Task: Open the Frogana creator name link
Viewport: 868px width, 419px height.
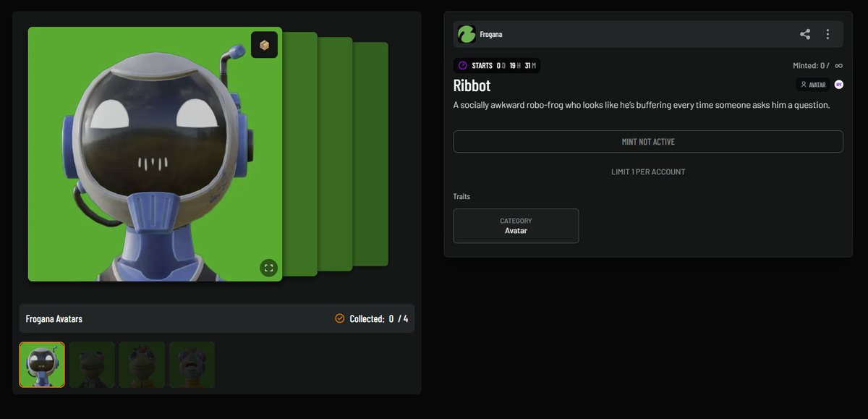Action: pos(491,34)
